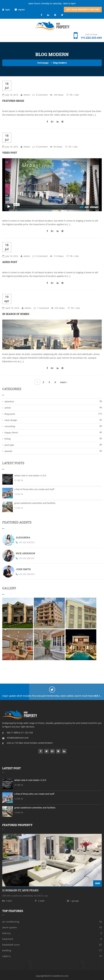Expand the happy clients category
The image size is (104, 980).
coord(11,432)
